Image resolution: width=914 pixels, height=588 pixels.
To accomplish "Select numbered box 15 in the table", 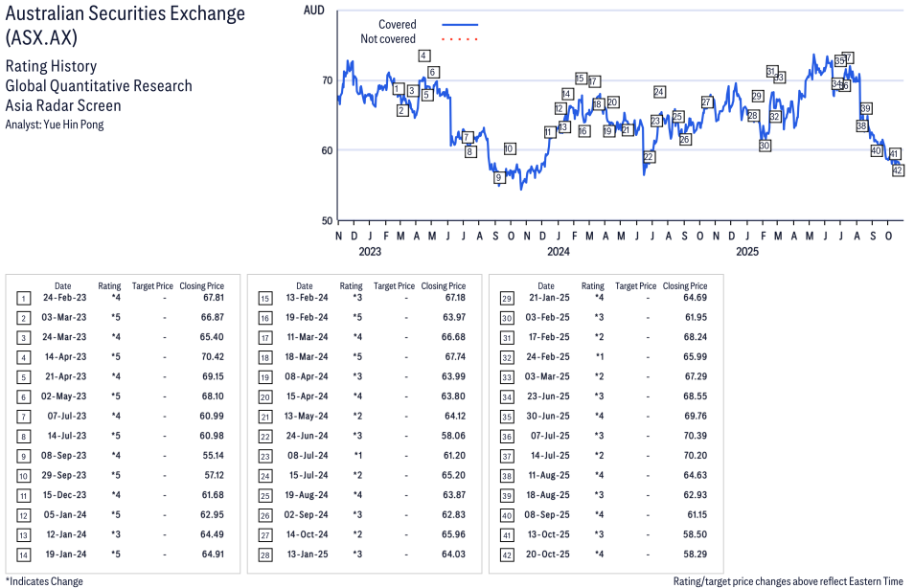I will (x=265, y=299).
